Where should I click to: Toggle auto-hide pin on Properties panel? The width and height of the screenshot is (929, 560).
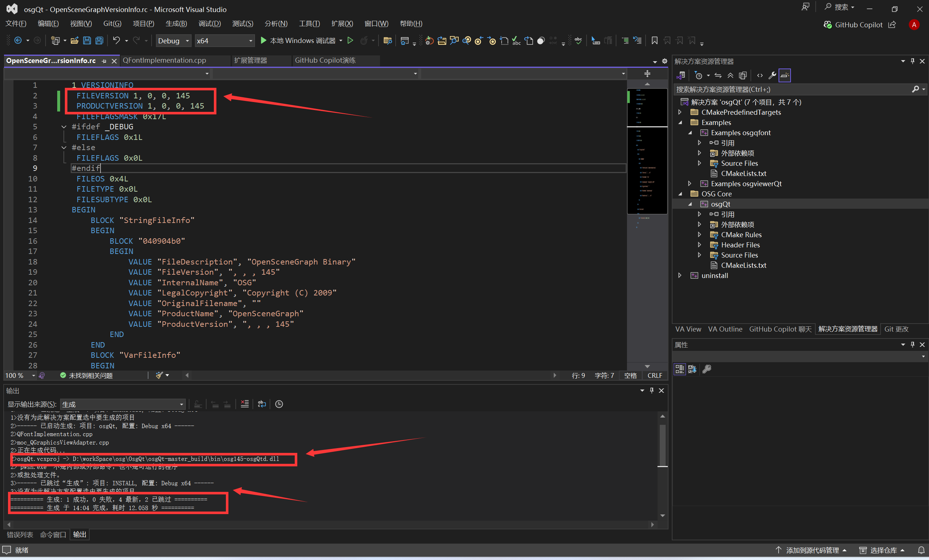[912, 344]
